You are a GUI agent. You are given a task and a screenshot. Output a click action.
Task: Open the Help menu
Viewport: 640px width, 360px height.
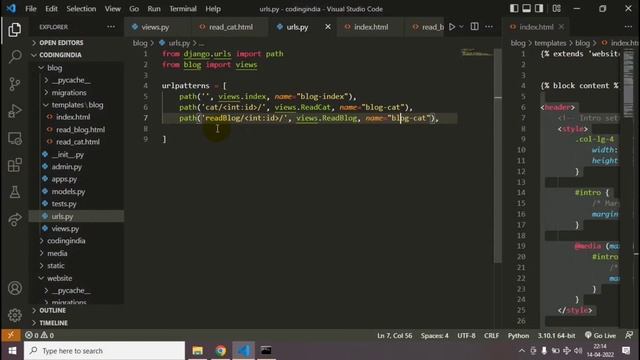[213, 9]
